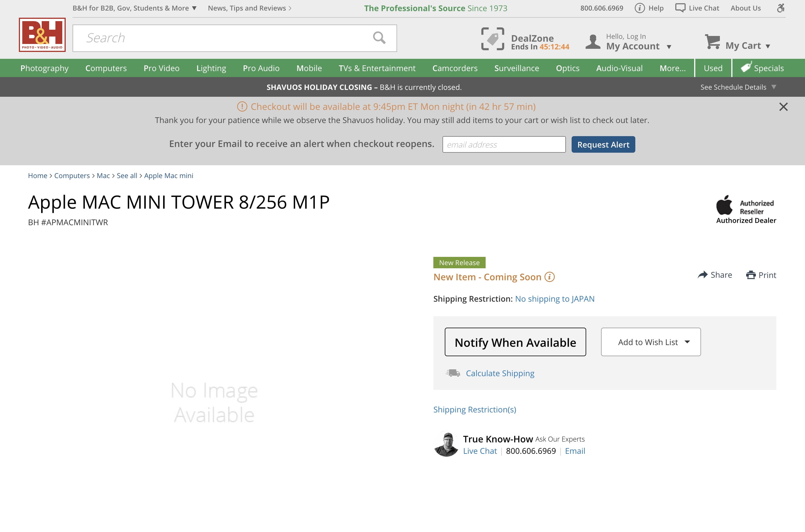Open the Pro Audio category
The width and height of the screenshot is (805, 532).
pos(261,68)
